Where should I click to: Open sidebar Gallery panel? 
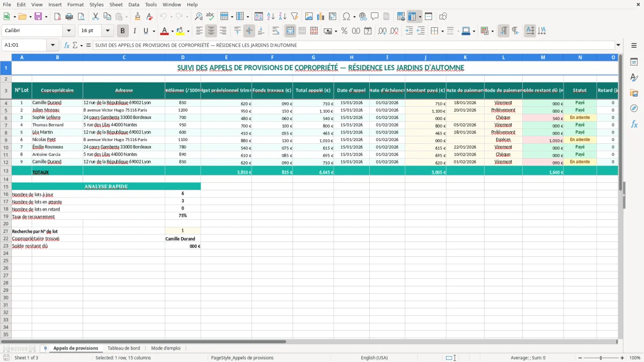pyautogui.click(x=634, y=93)
